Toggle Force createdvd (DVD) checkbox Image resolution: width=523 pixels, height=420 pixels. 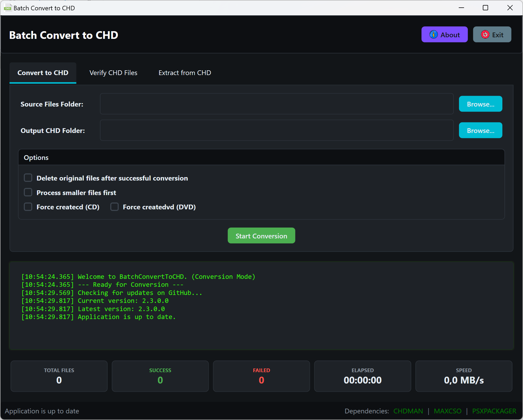[x=114, y=207]
